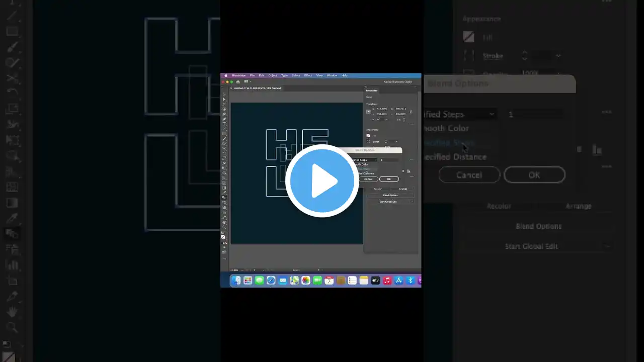644x362 pixels.
Task: Click Blend Options button in sharp center panel
Action: (390, 195)
